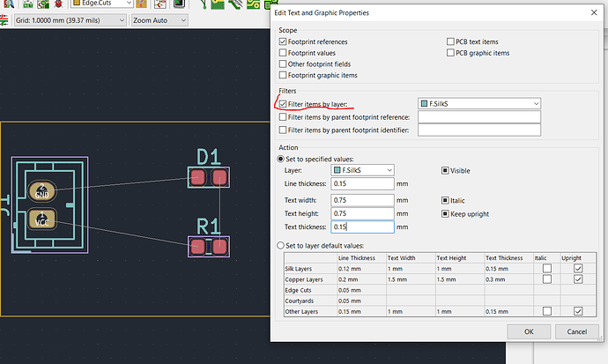
Task: Uncheck Footprint references checkbox
Action: 283,41
